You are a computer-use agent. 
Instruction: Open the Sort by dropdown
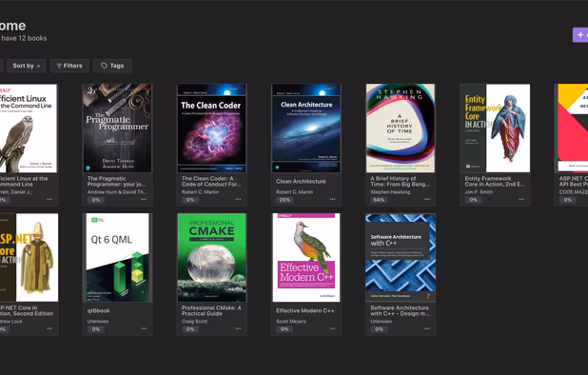coord(27,66)
